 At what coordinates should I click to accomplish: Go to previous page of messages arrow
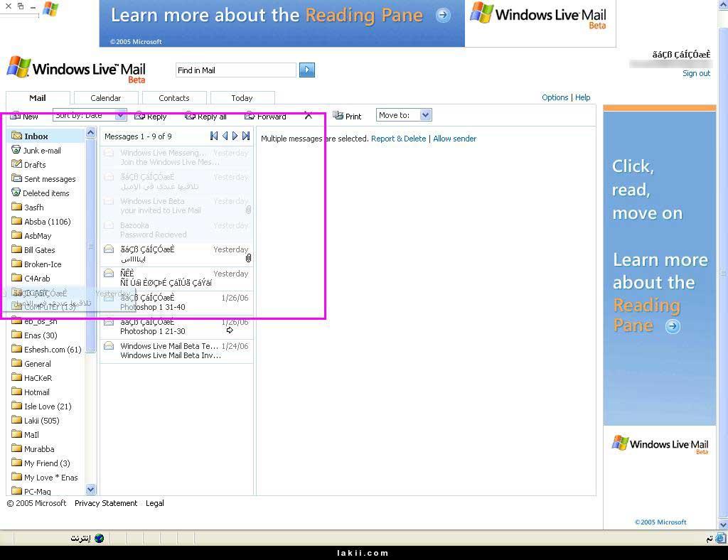point(225,136)
